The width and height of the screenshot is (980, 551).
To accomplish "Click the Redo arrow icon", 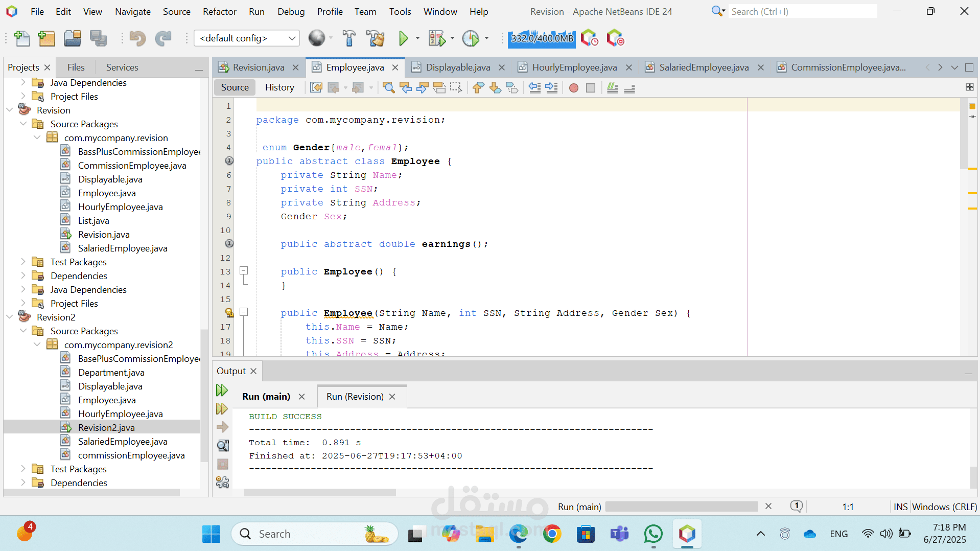I will point(163,38).
